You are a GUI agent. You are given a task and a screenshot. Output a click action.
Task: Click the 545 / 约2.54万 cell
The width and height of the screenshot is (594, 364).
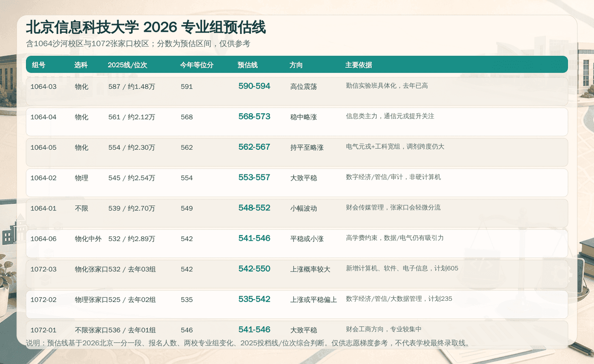[x=132, y=178]
